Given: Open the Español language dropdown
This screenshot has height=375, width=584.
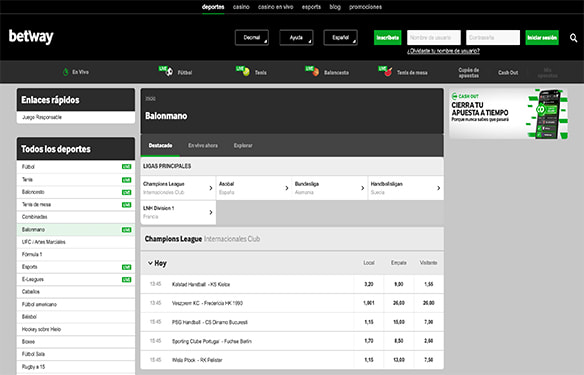Looking at the screenshot, I should 340,38.
